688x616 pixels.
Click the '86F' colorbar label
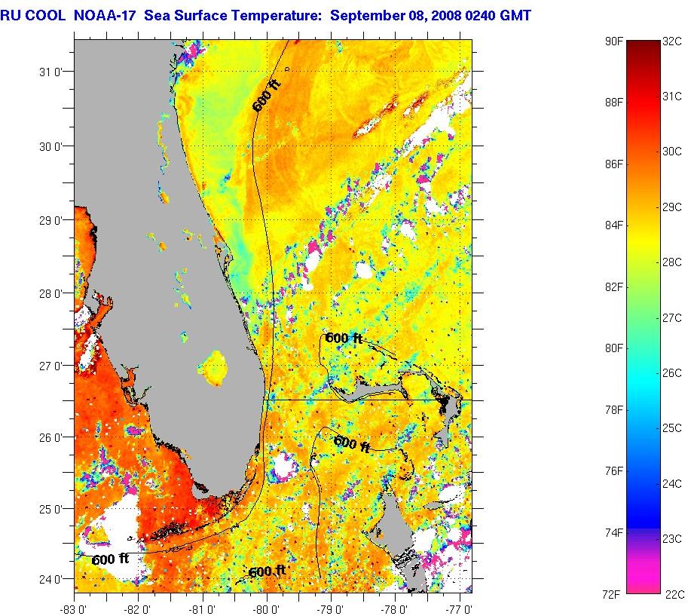613,164
